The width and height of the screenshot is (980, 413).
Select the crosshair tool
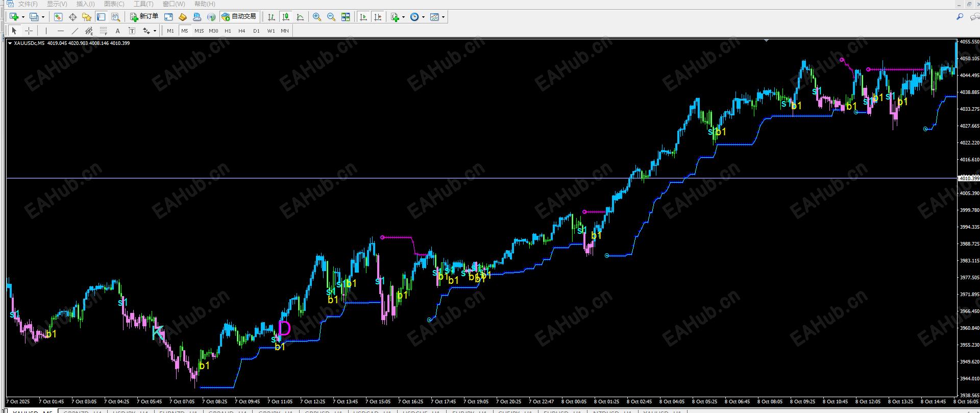tap(29, 31)
